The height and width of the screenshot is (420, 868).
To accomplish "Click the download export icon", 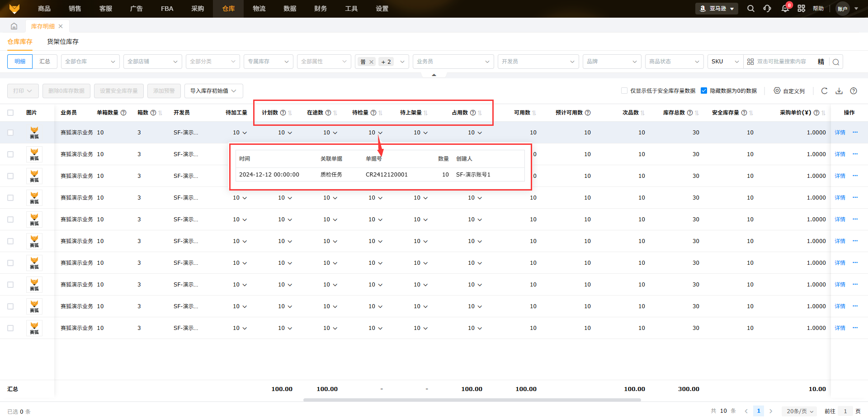I will (x=839, y=91).
